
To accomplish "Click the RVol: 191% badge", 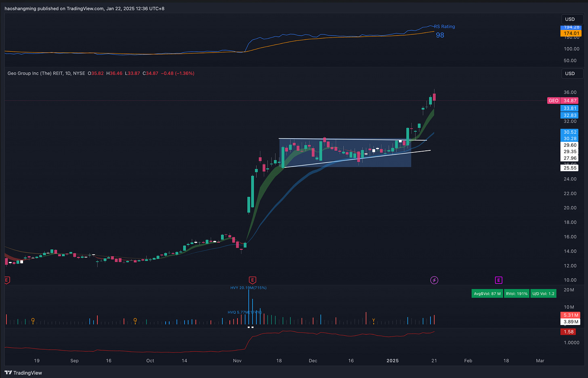I will (517, 294).
